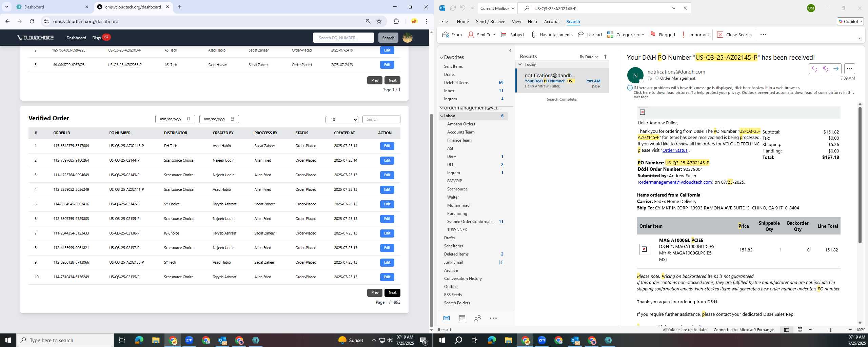The image size is (868, 347).
Task: Open the Sent To dropdown
Action: point(482,35)
